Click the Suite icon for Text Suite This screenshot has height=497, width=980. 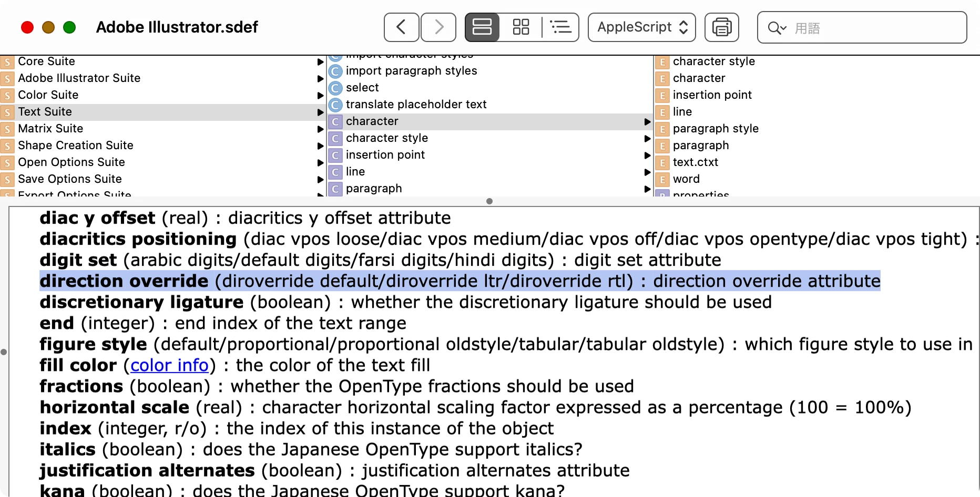click(x=7, y=112)
